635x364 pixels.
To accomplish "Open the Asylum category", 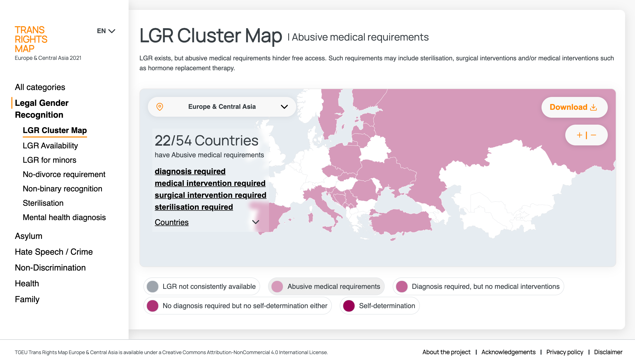I will coord(28,236).
